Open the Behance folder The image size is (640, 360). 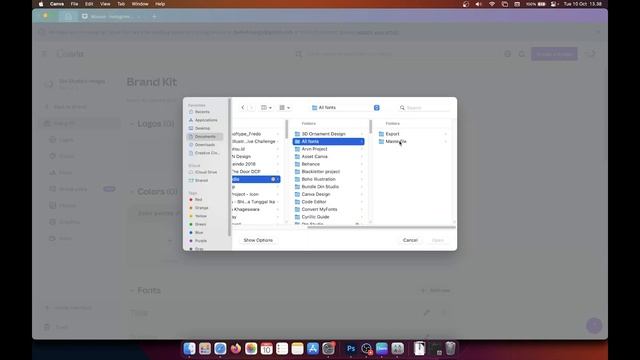pyautogui.click(x=328, y=164)
